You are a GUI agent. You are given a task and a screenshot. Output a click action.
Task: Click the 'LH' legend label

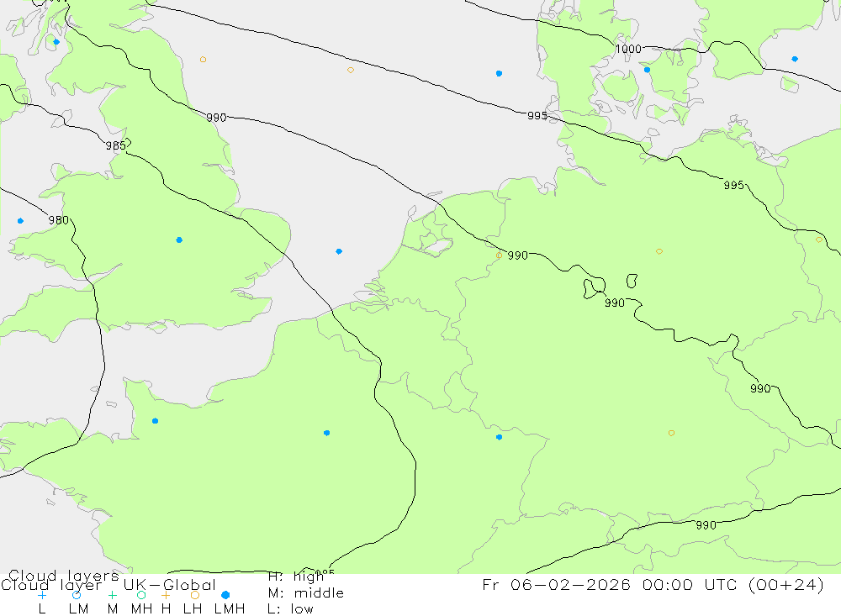pyautogui.click(x=192, y=609)
